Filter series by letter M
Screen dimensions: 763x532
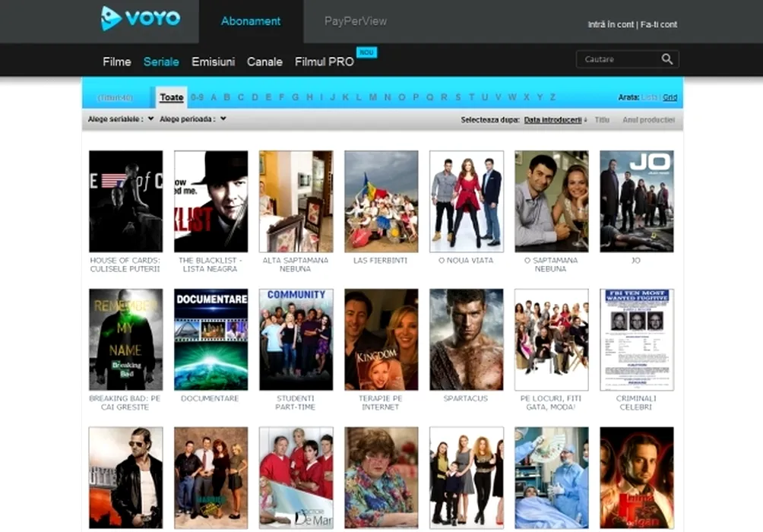point(372,97)
